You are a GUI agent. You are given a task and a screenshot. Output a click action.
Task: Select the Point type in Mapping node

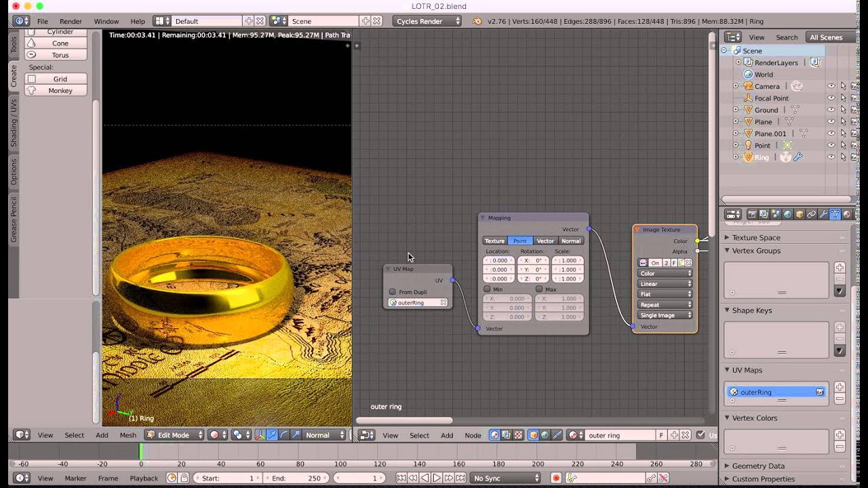520,241
